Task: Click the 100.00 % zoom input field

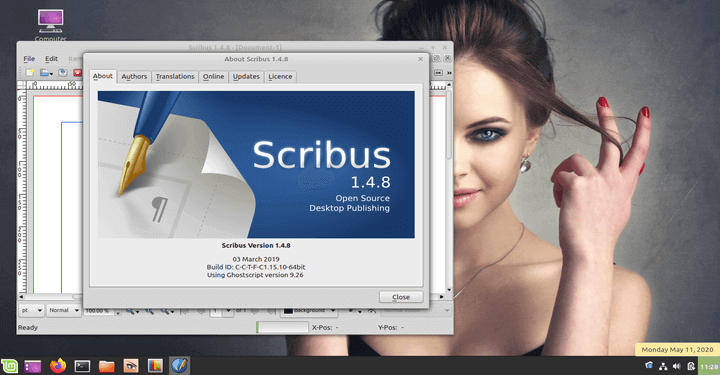Action: coord(99,311)
